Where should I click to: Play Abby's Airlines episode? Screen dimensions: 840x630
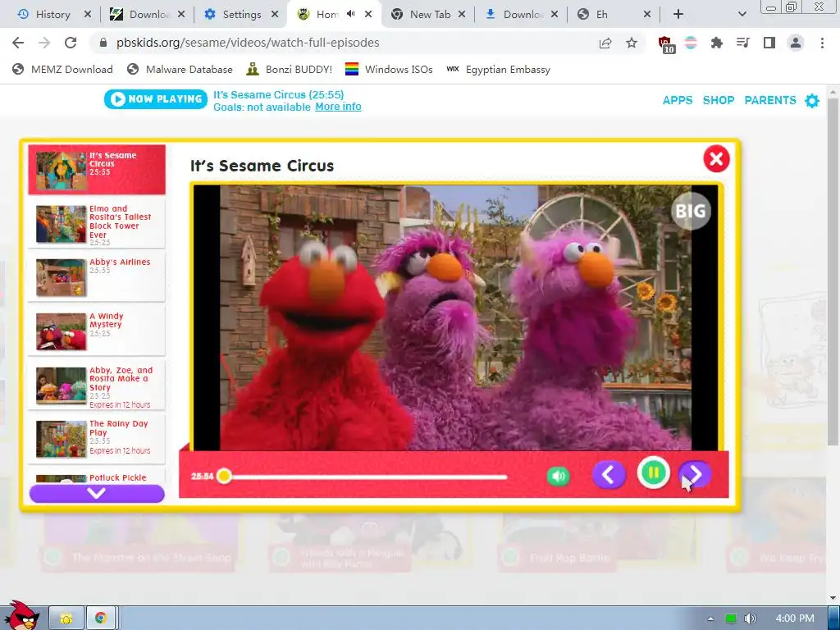pyautogui.click(x=97, y=277)
